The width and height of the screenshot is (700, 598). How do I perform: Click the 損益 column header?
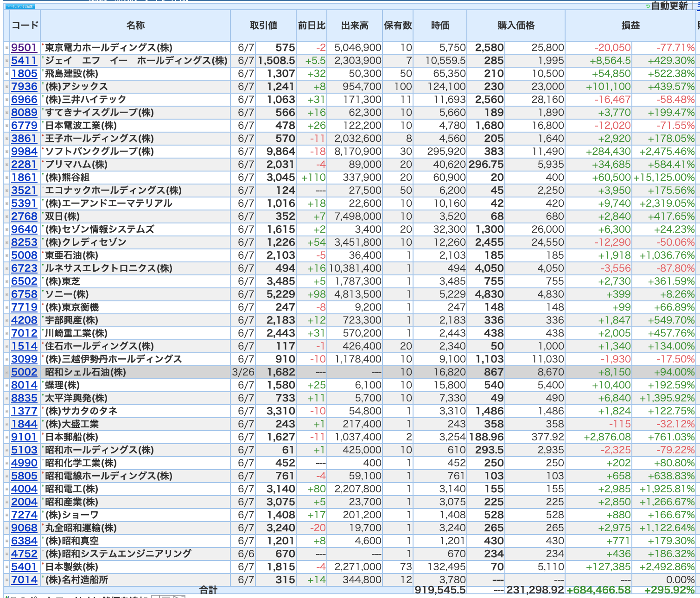point(630,25)
